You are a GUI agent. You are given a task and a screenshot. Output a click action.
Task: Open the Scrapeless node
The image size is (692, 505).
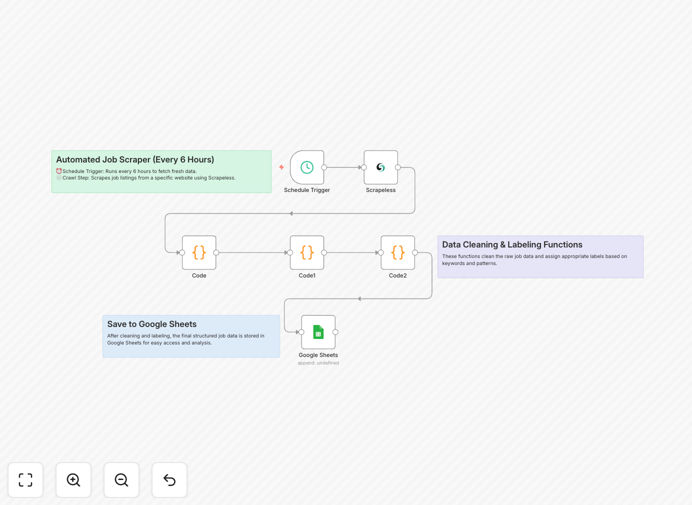tap(381, 167)
